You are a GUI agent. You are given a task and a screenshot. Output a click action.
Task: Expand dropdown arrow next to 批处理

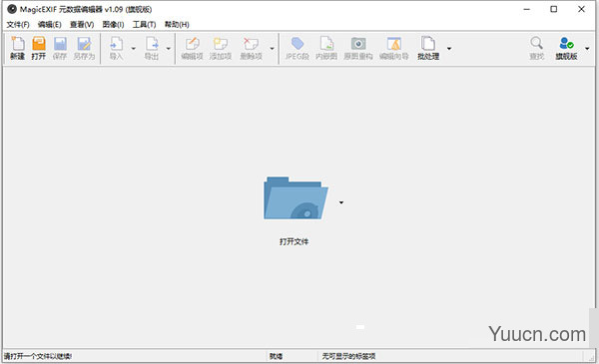(x=449, y=49)
